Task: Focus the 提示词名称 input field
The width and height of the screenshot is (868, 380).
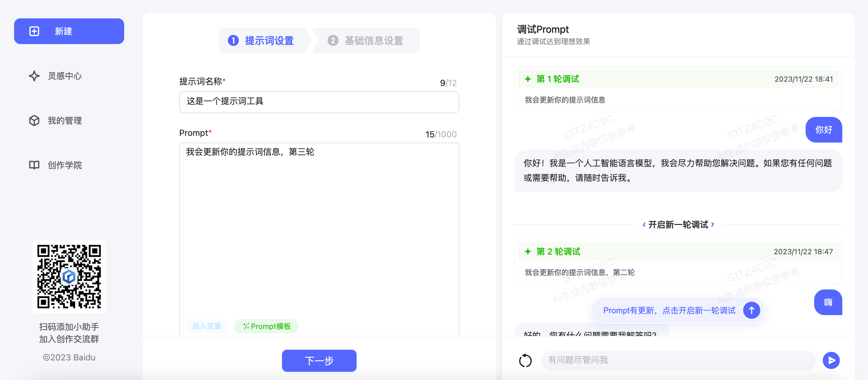Action: pyautogui.click(x=319, y=102)
